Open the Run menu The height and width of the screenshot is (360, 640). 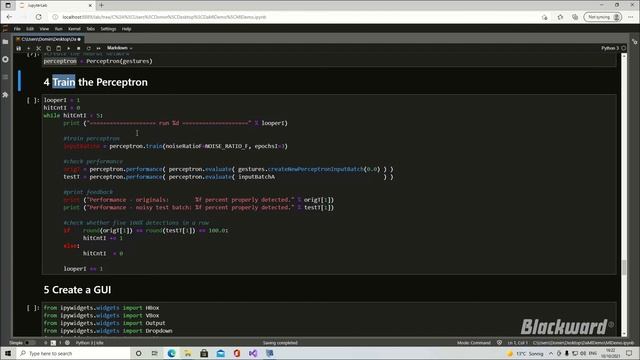59,29
